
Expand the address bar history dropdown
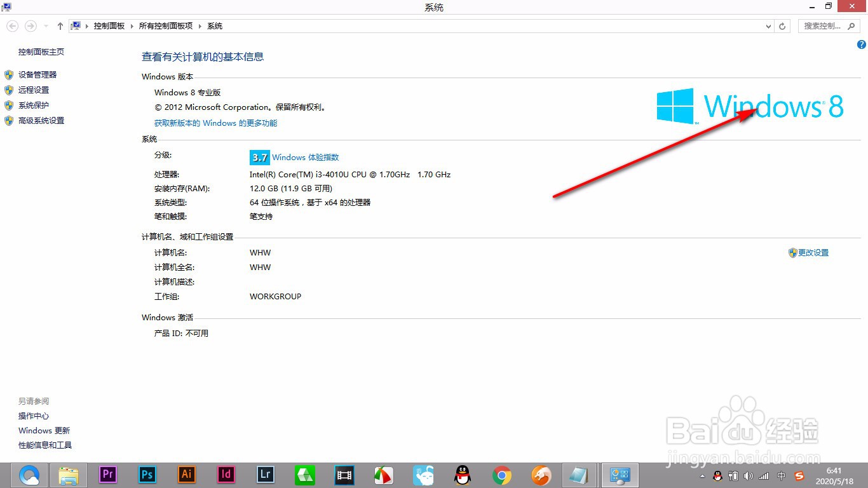pos(769,26)
